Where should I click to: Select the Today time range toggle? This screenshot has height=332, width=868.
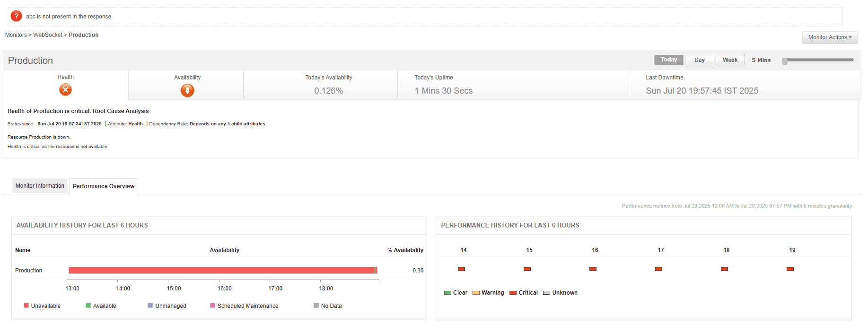[668, 60]
